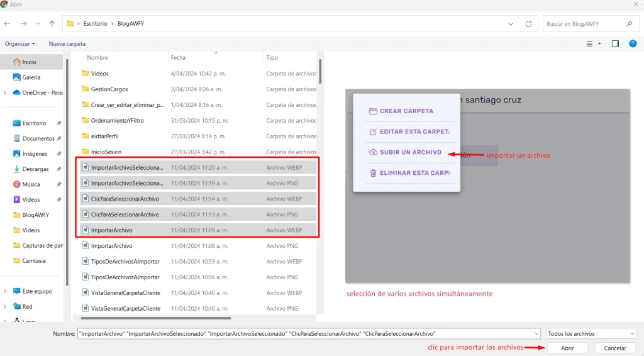The height and width of the screenshot is (356, 644).
Task: Expand the Este equipo node
Action: pyautogui.click(x=5, y=291)
